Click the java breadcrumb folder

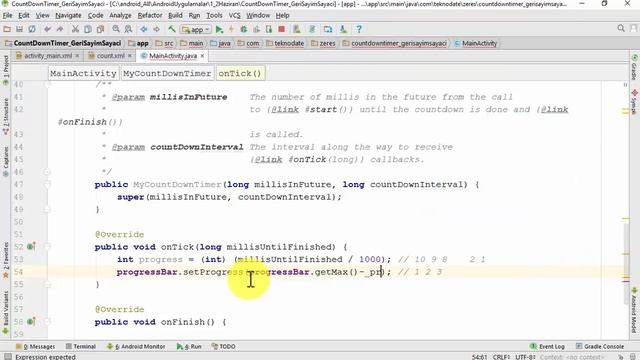(220, 43)
